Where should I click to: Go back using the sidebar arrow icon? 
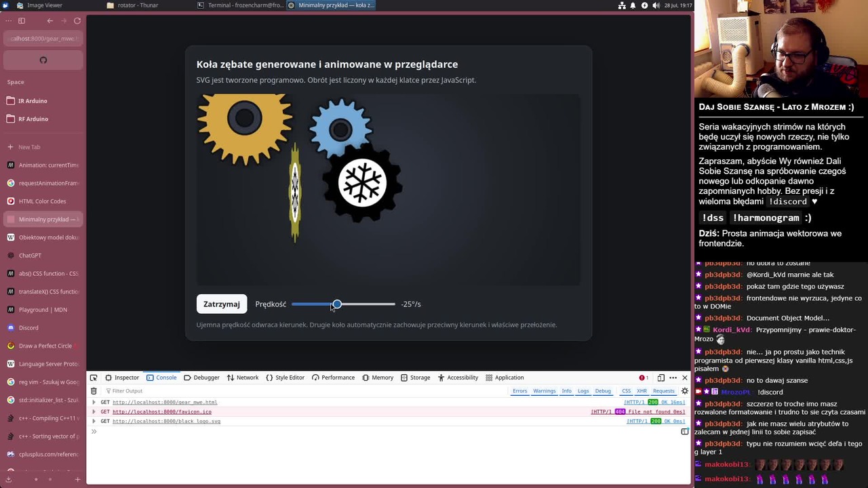click(x=50, y=21)
